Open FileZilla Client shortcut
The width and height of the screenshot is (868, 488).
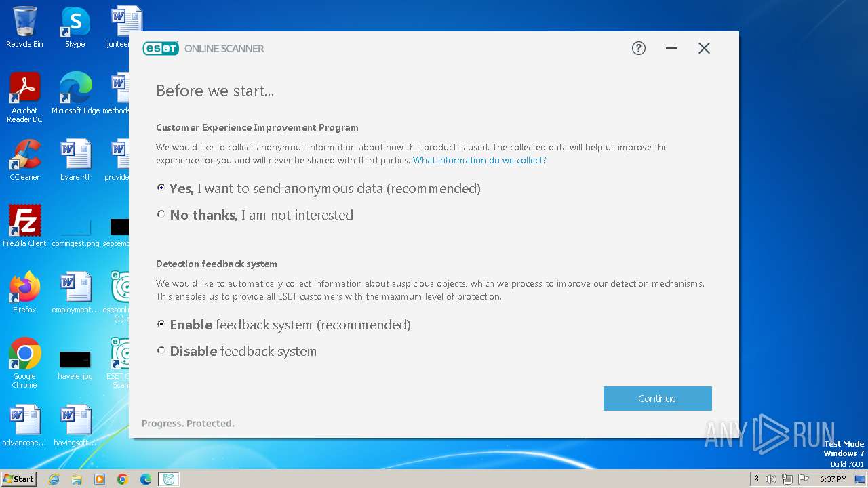(24, 226)
